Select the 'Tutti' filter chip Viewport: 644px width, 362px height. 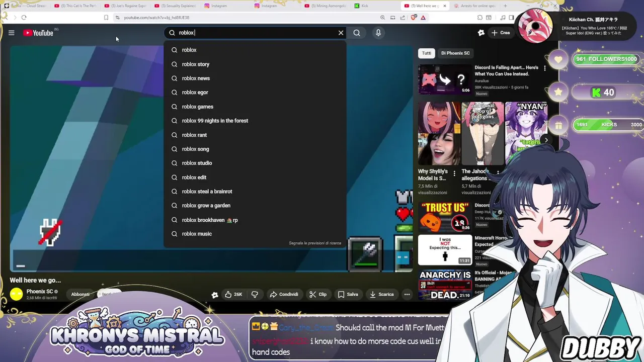pos(427,53)
